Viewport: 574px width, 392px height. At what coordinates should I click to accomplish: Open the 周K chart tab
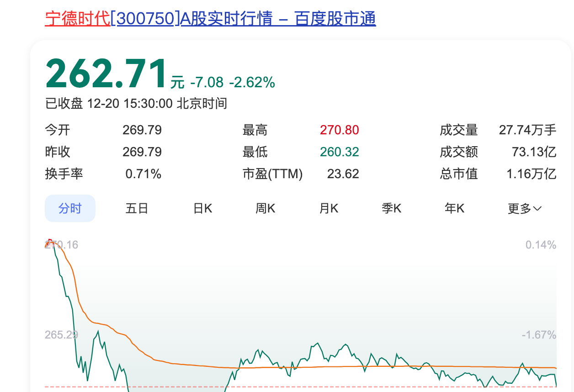265,208
